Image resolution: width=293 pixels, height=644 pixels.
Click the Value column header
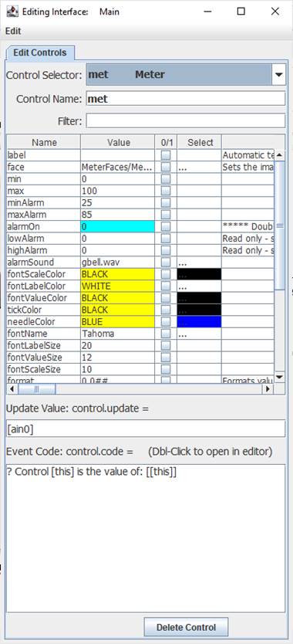[118, 142]
